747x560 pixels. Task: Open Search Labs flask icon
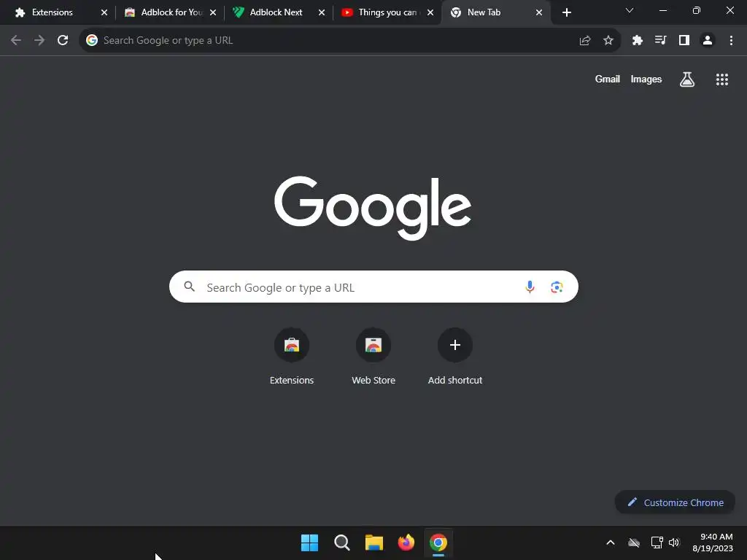click(x=687, y=79)
